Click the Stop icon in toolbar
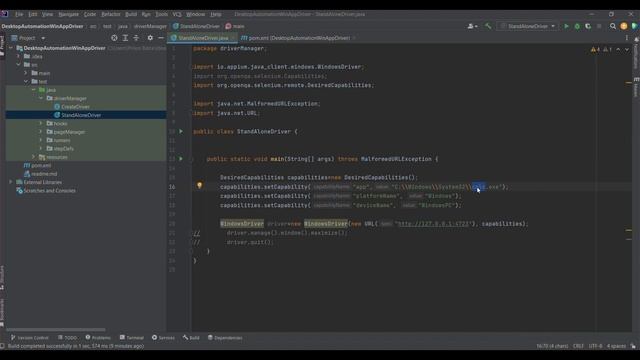640x360 pixels. 599,26
